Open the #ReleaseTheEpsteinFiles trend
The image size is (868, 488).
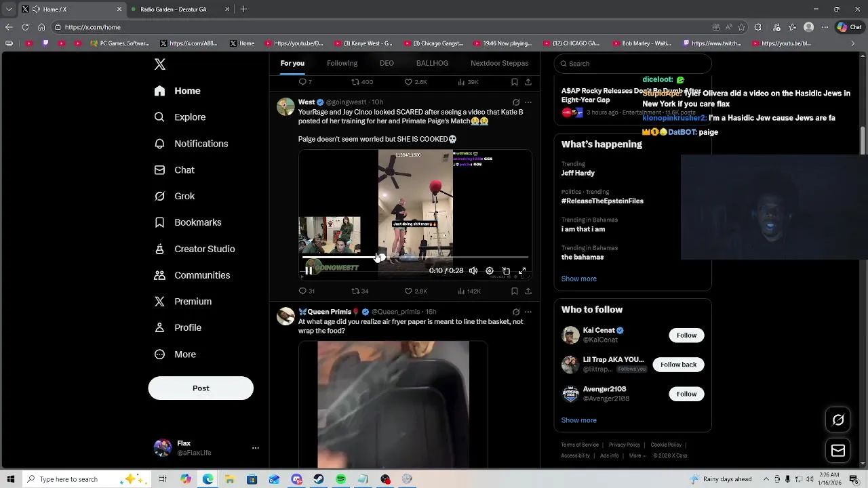[x=602, y=201]
